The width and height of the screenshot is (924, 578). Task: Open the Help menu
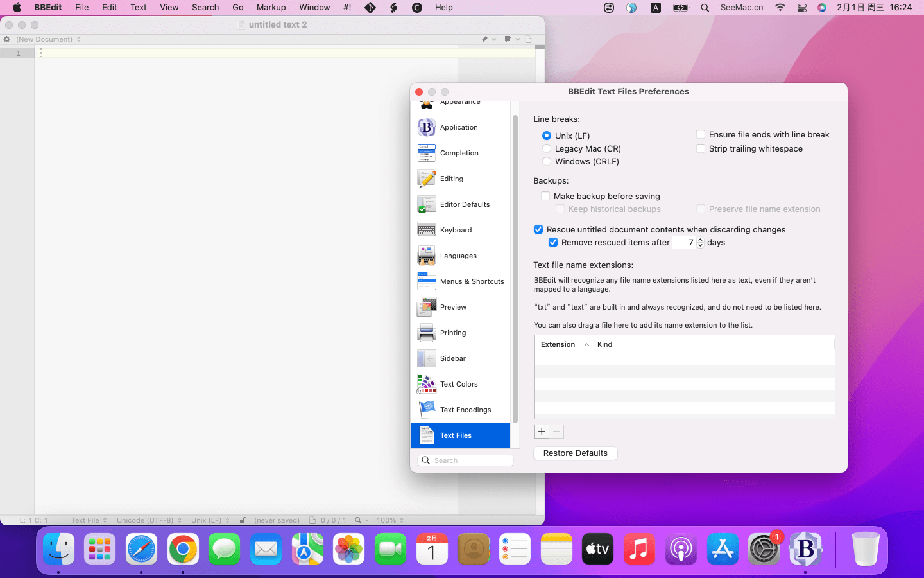443,8
